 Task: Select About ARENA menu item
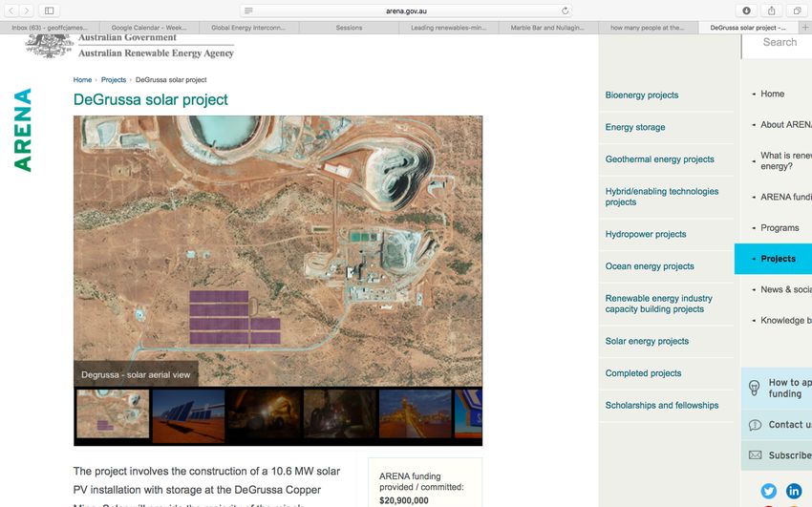coord(785,125)
